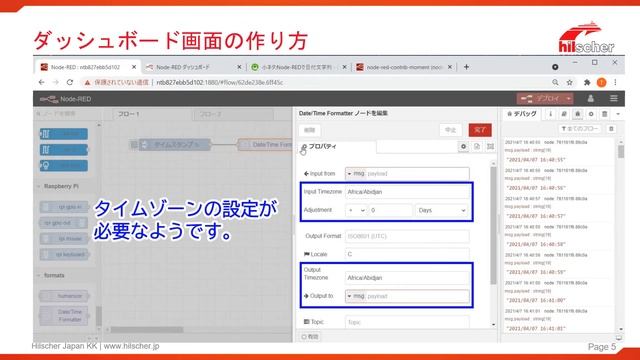Select the フロー 1 workspace tab

[152, 114]
